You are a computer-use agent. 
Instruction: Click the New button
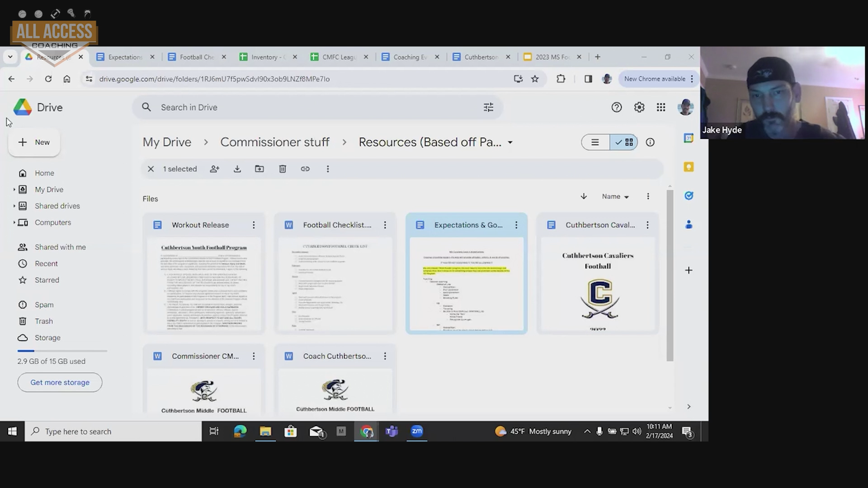[x=34, y=142]
